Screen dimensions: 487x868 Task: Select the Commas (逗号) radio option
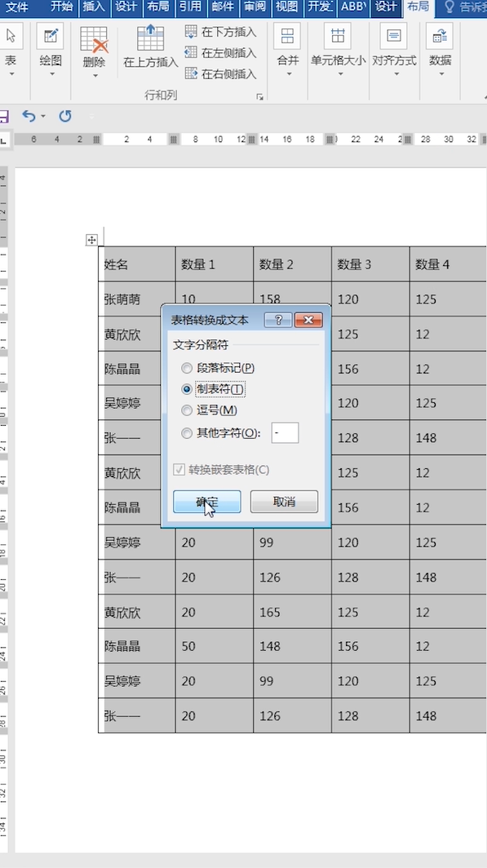(x=209, y=410)
